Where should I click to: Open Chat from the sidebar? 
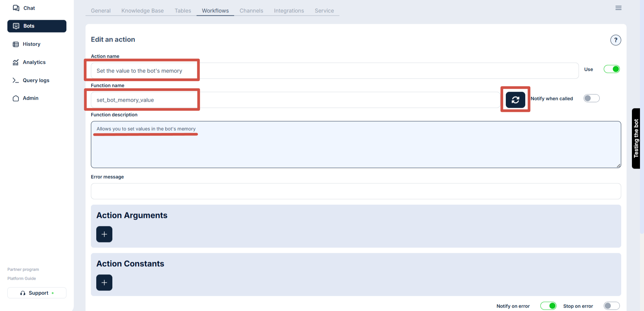click(x=29, y=8)
